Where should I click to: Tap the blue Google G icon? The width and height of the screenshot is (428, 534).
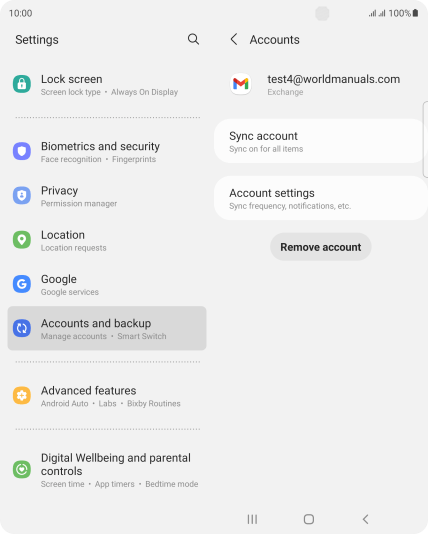coord(22,284)
